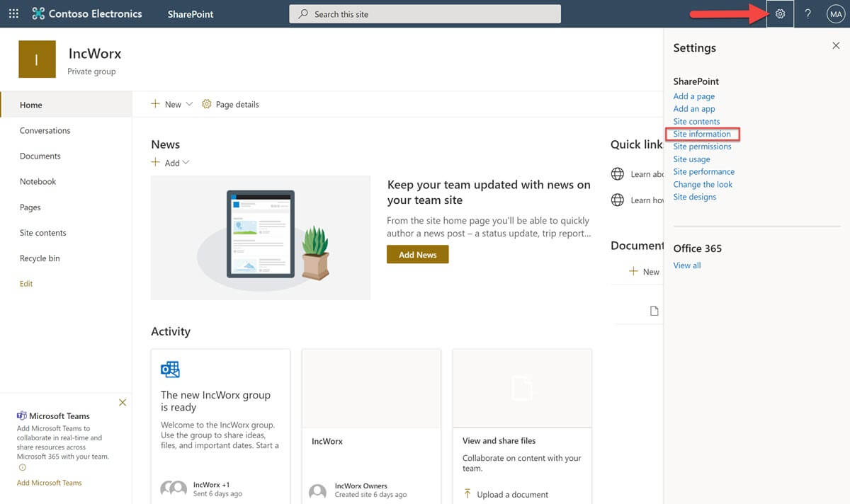Open the Help question mark icon

pos(807,13)
